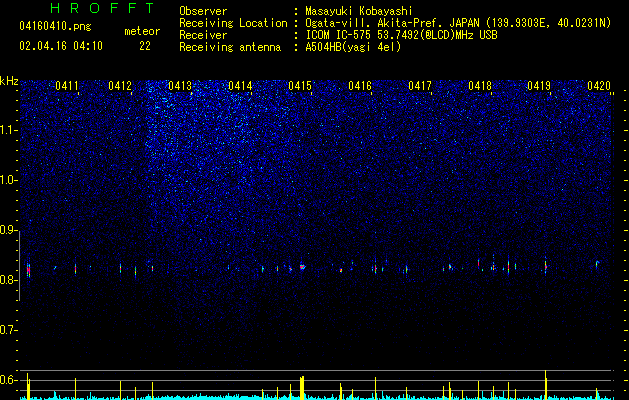Click time marker 0420
Screen dimensions: 629x400
point(599,85)
